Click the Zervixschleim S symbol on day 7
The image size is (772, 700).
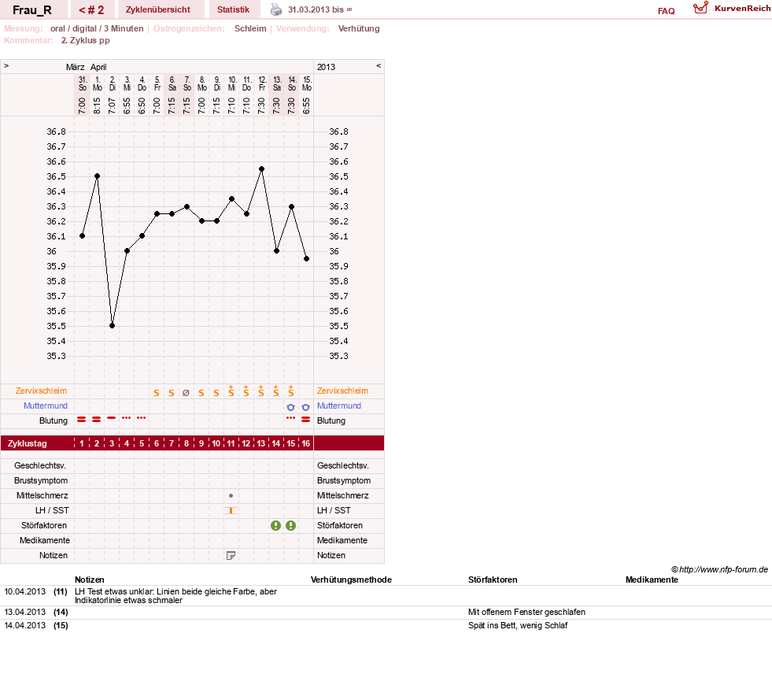(x=172, y=393)
